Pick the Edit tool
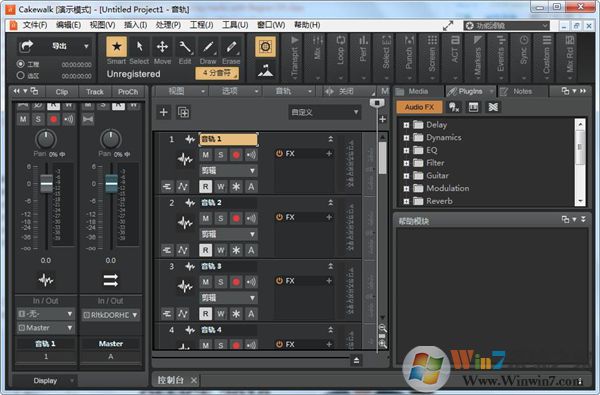600x395 pixels. [x=185, y=47]
